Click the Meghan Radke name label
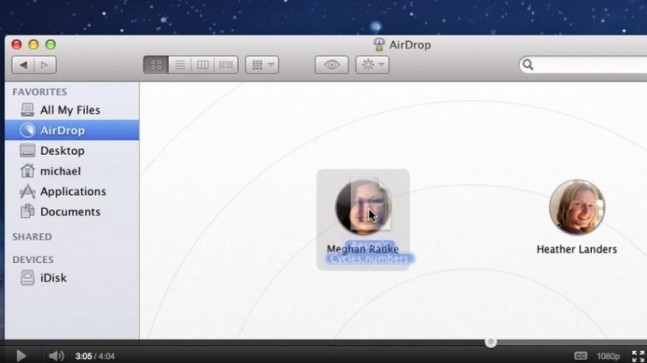Viewport: 647px width, 363px height. pos(363,249)
